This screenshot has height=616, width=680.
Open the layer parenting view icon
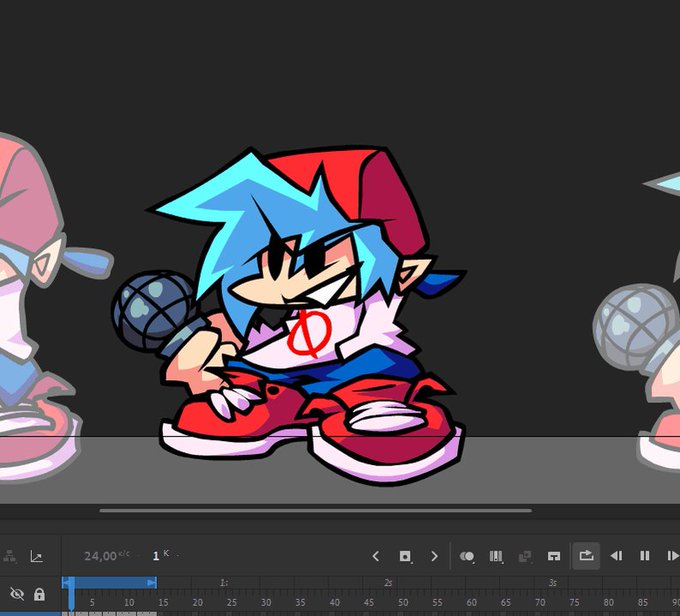click(x=10, y=556)
